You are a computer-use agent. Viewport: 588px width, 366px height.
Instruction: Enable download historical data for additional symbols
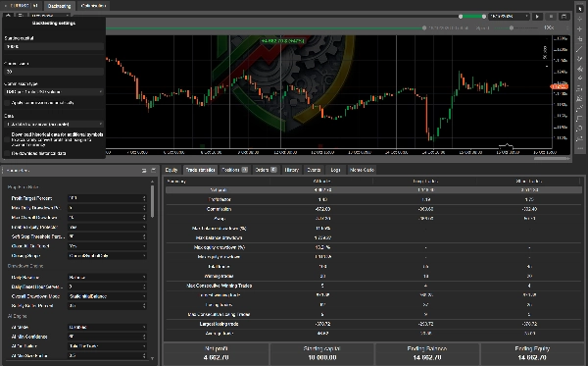[7, 139]
